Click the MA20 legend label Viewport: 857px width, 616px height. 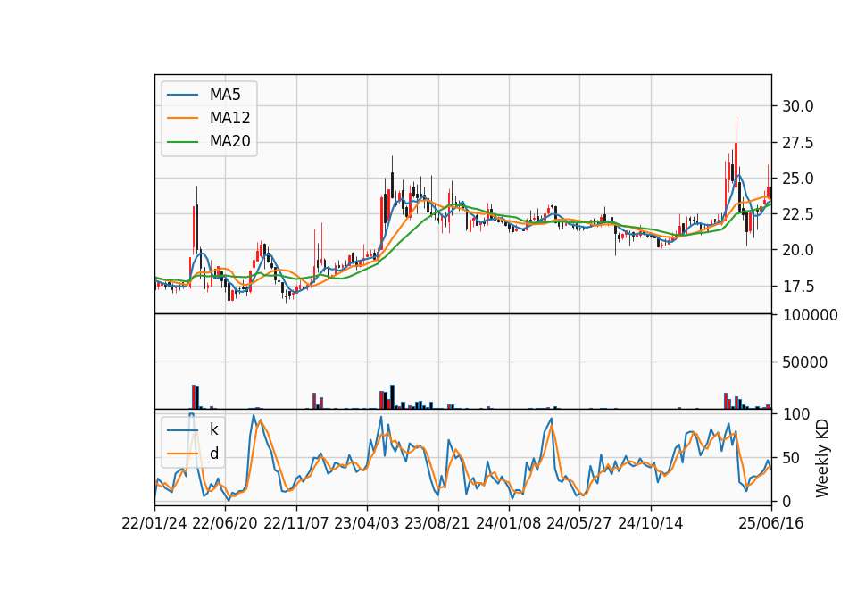pyautogui.click(x=229, y=142)
